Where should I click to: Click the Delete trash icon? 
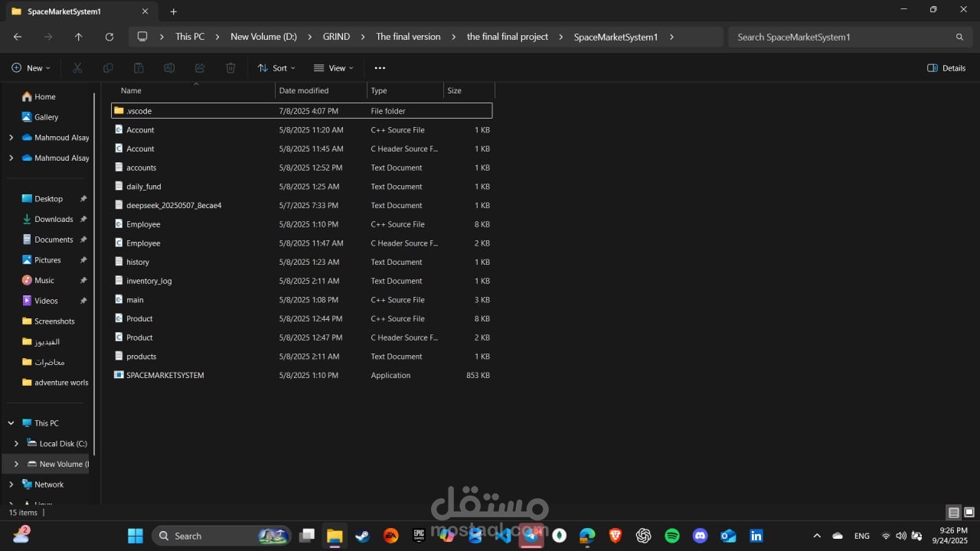click(230, 68)
